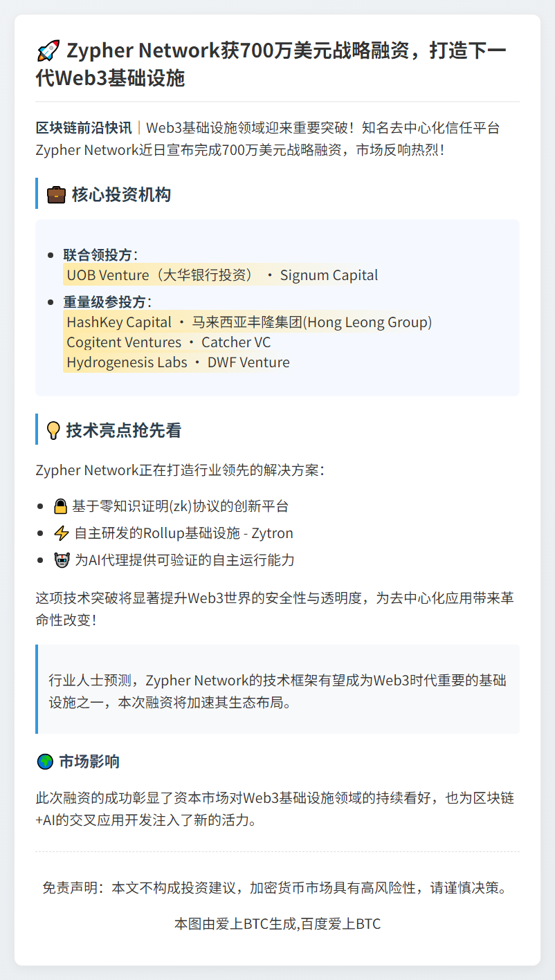Select Cogitent Ventures in the investor list
555x980 pixels.
click(124, 342)
